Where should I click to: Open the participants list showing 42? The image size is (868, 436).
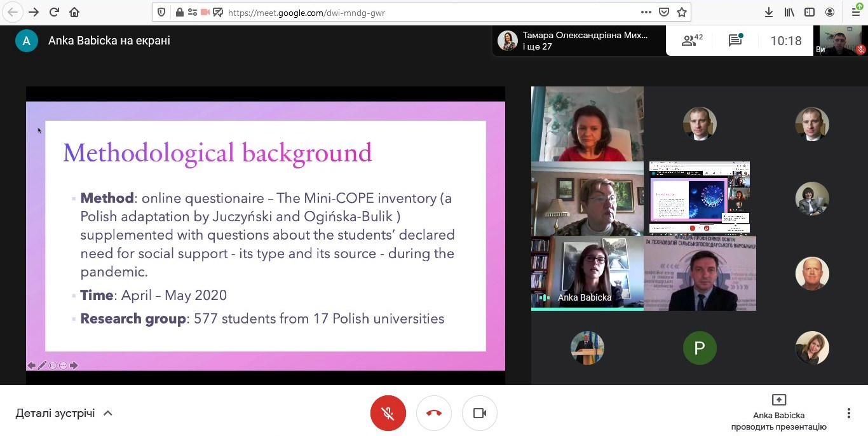pos(692,41)
